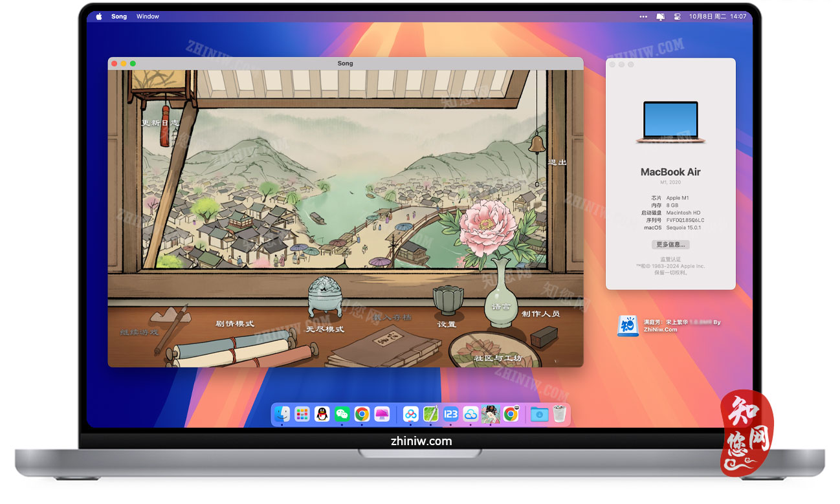Click the three-dots menu bar extra

click(643, 16)
